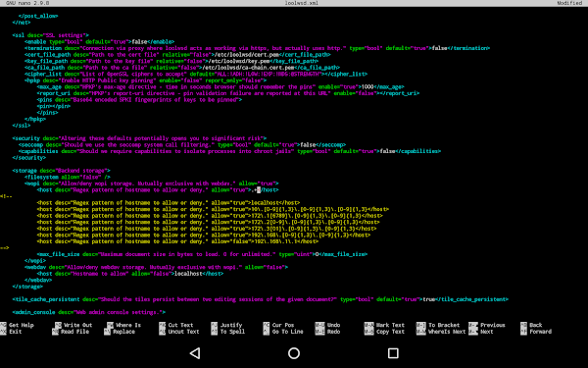Click the <pin></pin> line
588x368 pixels.
[x=54, y=106]
